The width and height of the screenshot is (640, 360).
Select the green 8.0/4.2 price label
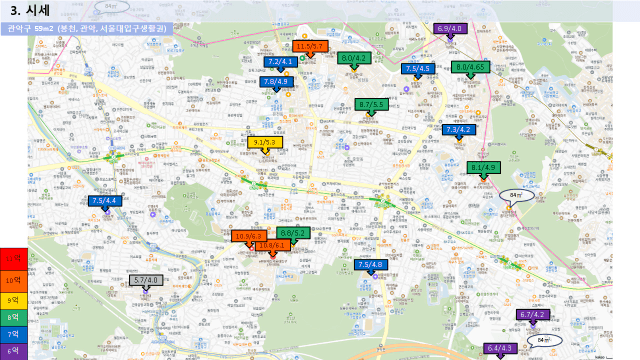click(354, 58)
